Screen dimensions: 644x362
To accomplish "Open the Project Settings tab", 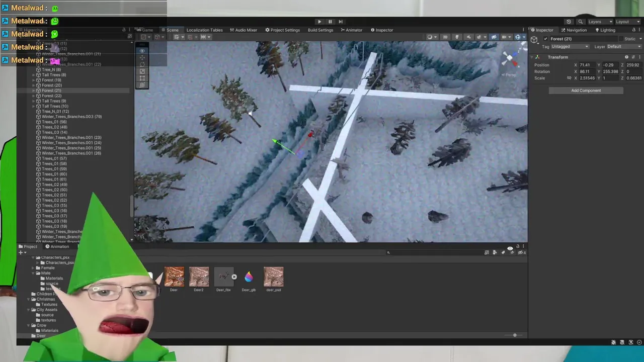I will click(282, 30).
